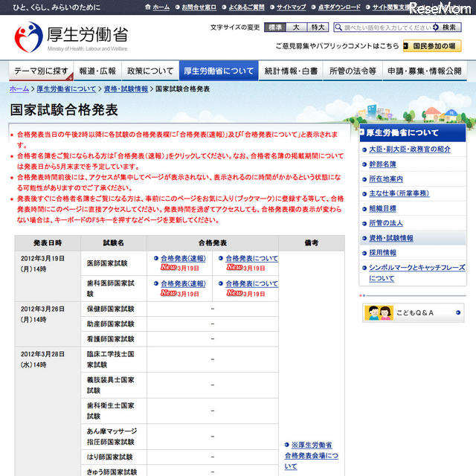Click the こどもQ&A children illustration

[x=379, y=312]
